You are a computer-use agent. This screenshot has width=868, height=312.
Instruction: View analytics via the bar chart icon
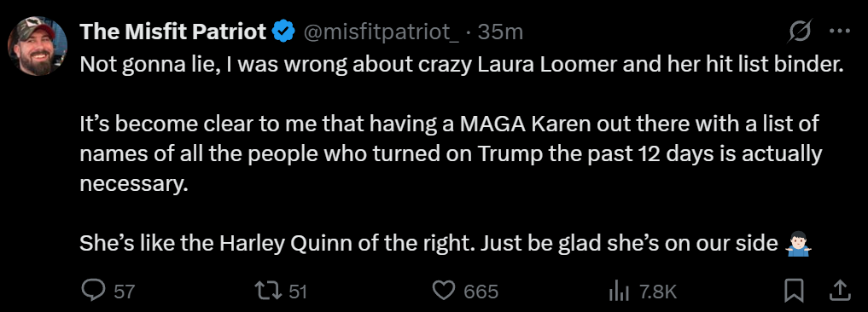617,291
